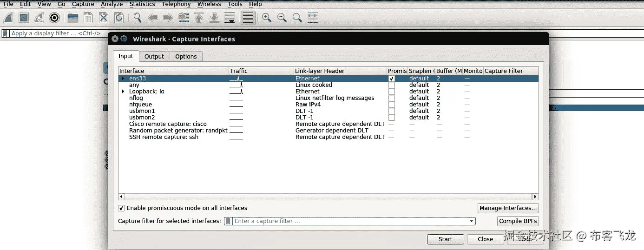Switch to the Output tab
The image size is (644, 250).
[x=154, y=57]
